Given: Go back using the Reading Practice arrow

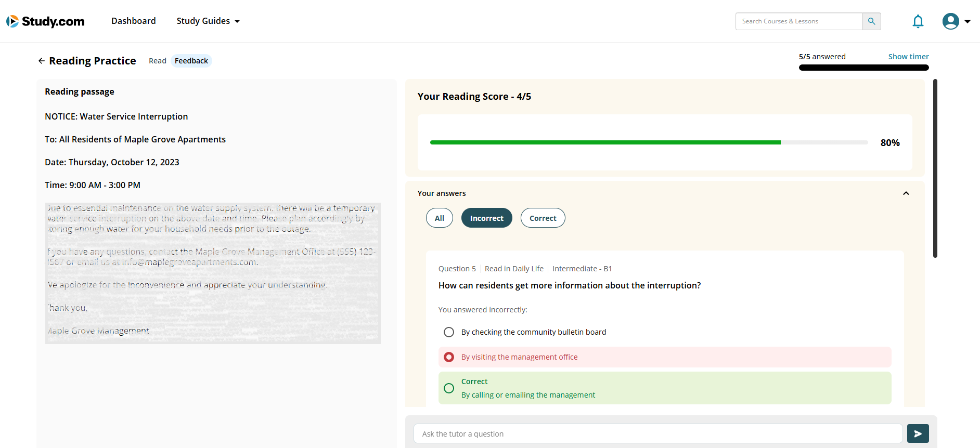Looking at the screenshot, I should click(x=42, y=61).
